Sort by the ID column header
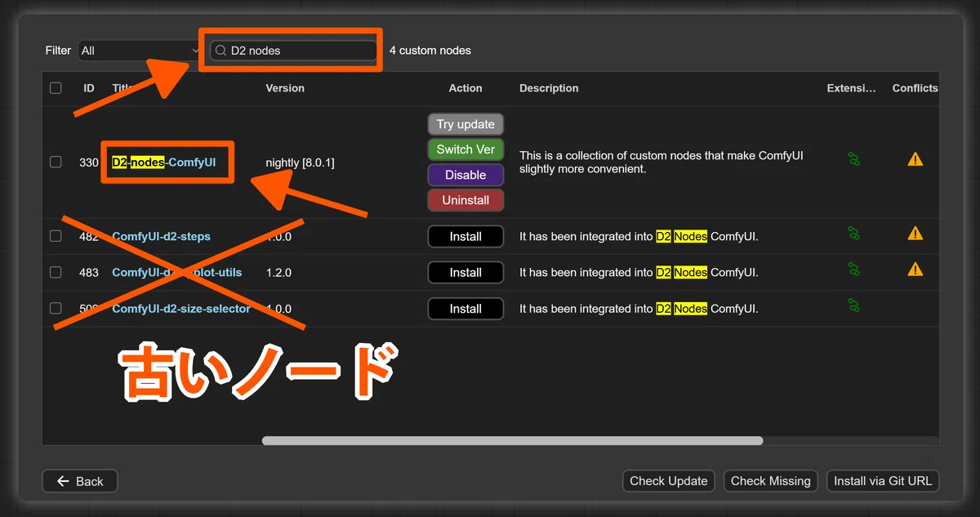The width and height of the screenshot is (980, 517). point(89,88)
